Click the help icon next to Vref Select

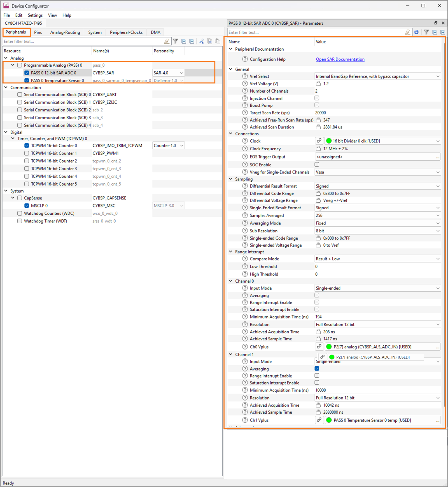[x=245, y=76]
